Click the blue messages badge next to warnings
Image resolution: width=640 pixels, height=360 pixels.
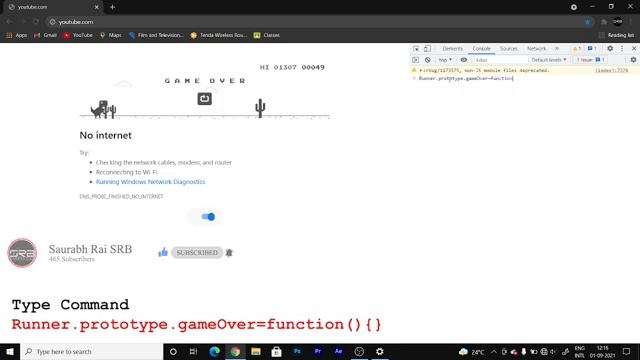tap(592, 49)
